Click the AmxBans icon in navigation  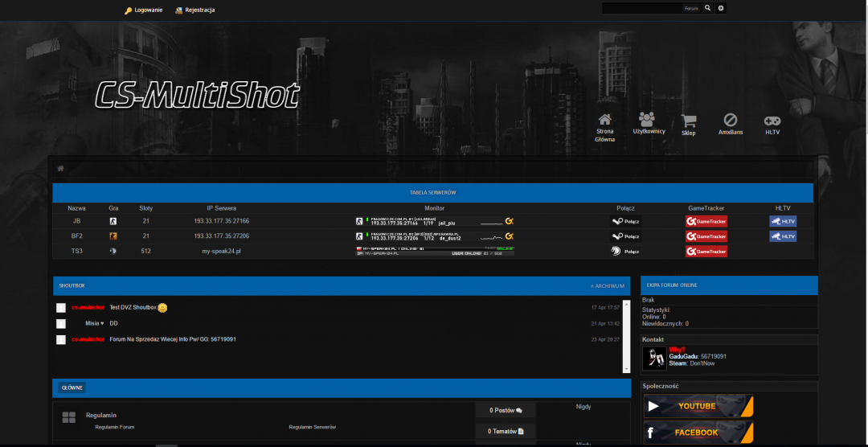[730, 120]
